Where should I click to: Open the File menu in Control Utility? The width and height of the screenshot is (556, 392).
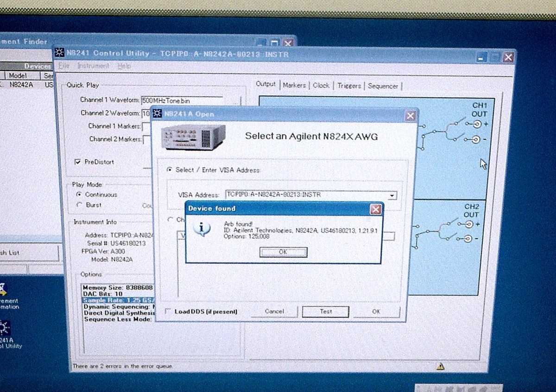click(x=63, y=66)
